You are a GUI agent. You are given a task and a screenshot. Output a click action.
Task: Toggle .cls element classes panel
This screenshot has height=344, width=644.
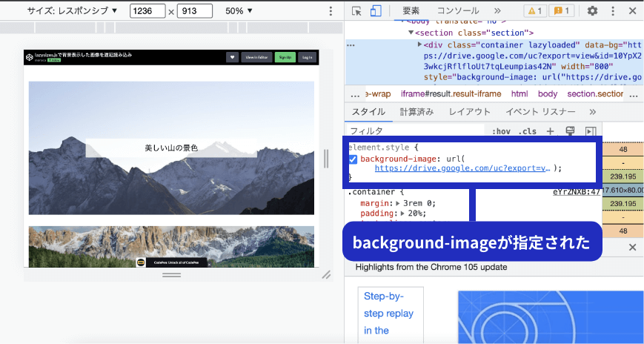pyautogui.click(x=528, y=131)
